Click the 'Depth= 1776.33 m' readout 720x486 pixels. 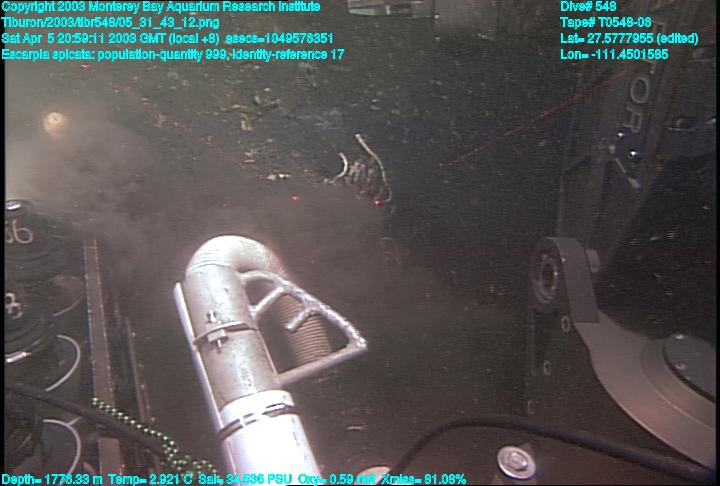pos(52,480)
